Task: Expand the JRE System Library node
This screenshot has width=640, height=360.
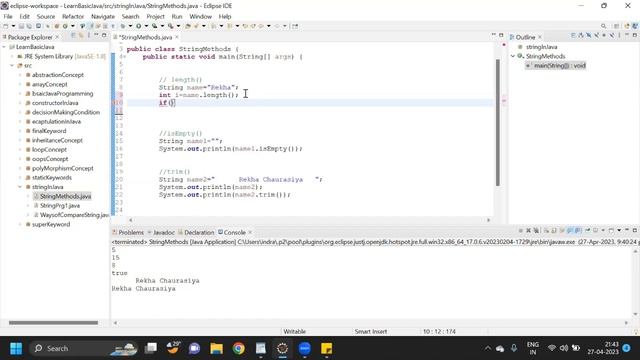Action: (x=12, y=56)
